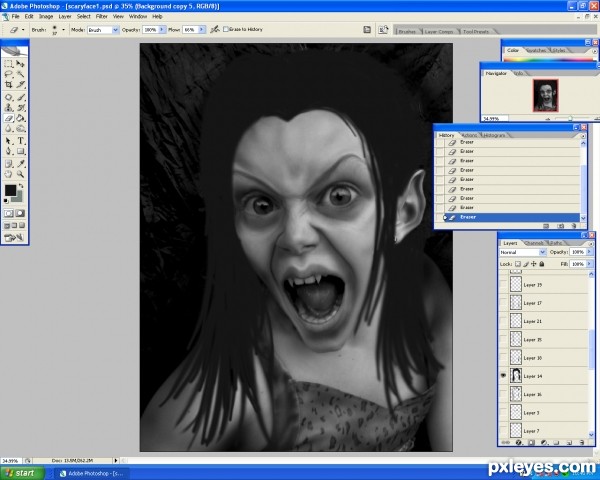
Task: Show Layer 17 via visibility box
Action: point(503,303)
